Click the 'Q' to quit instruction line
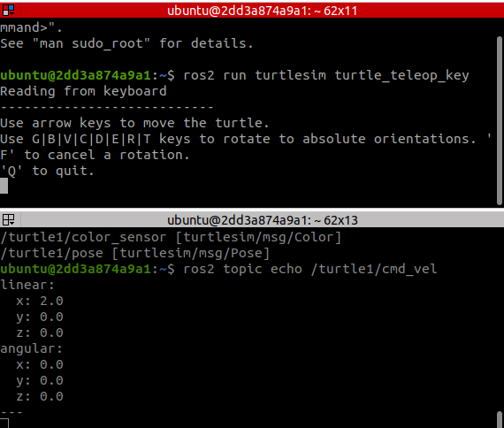 (x=47, y=171)
